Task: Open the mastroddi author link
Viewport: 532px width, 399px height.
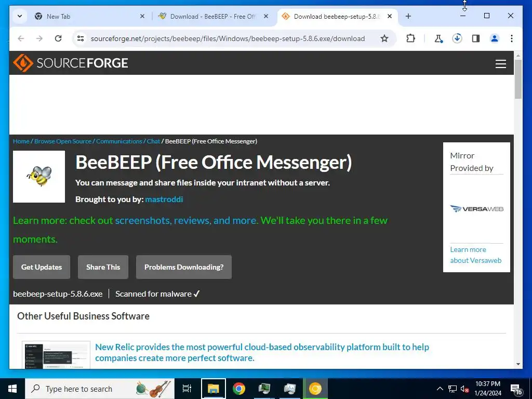Action: point(164,199)
